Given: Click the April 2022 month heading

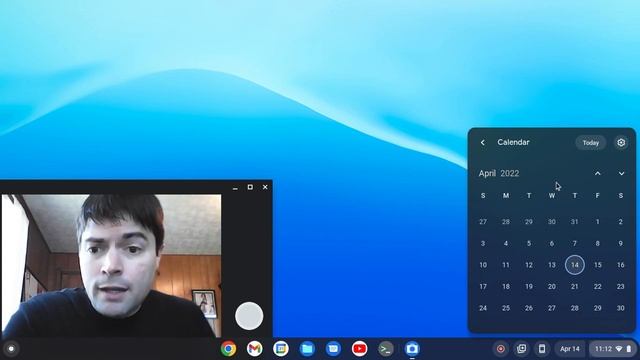Looking at the screenshot, I should click(499, 173).
